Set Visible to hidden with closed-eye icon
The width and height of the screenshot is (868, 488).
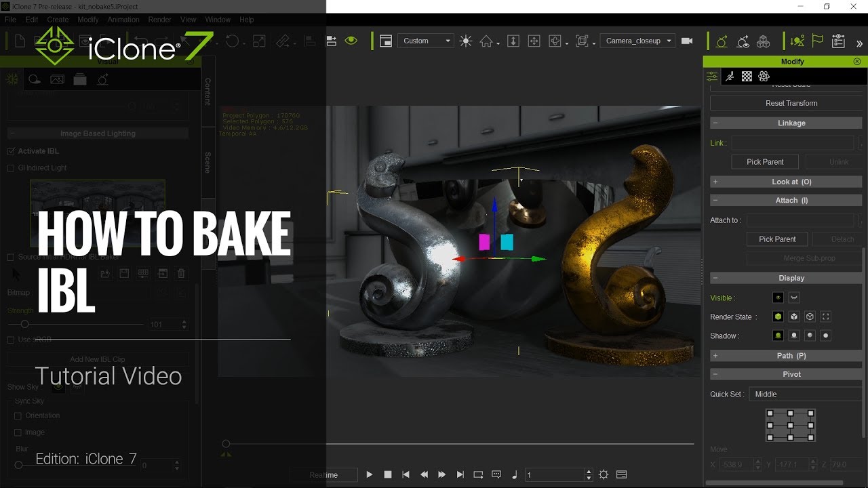click(794, 298)
